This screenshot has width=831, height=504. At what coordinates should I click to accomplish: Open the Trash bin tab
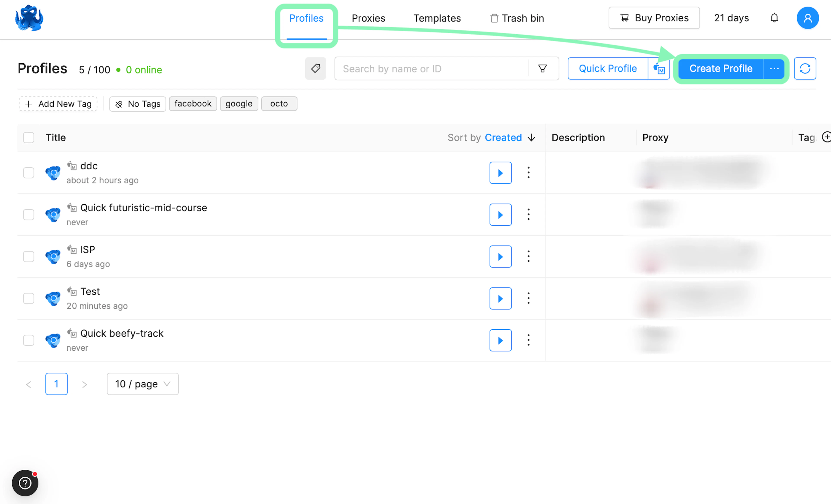coord(517,18)
